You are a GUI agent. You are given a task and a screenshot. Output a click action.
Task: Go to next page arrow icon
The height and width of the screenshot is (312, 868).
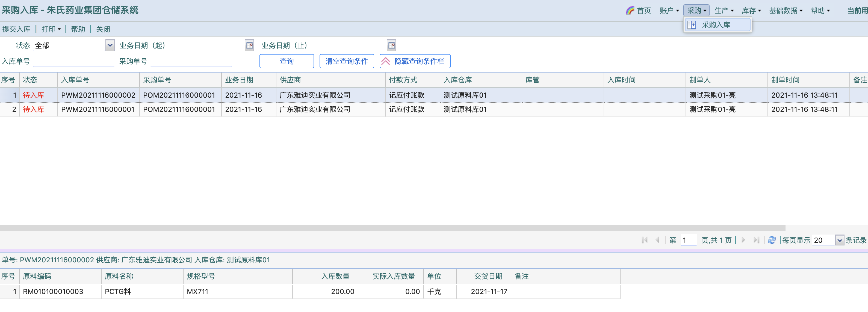tap(743, 240)
